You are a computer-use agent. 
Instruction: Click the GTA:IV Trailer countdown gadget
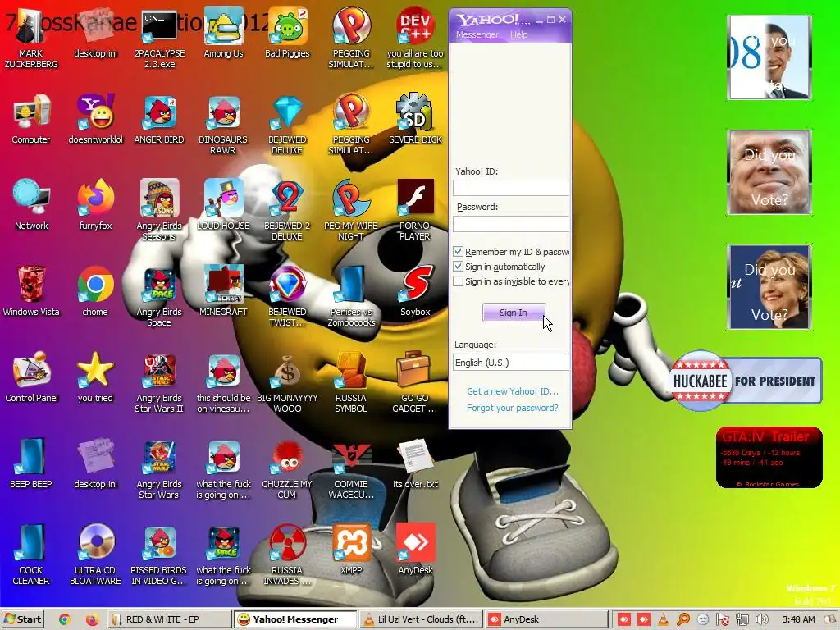click(x=769, y=457)
